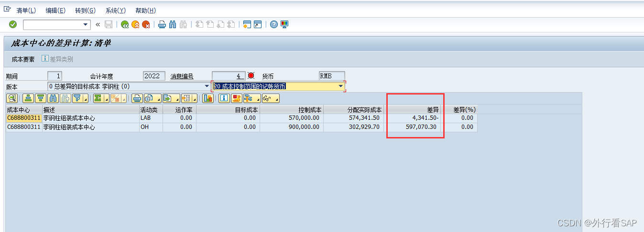Click the red message status light
The height and width of the screenshot is (232, 644).
[251, 76]
